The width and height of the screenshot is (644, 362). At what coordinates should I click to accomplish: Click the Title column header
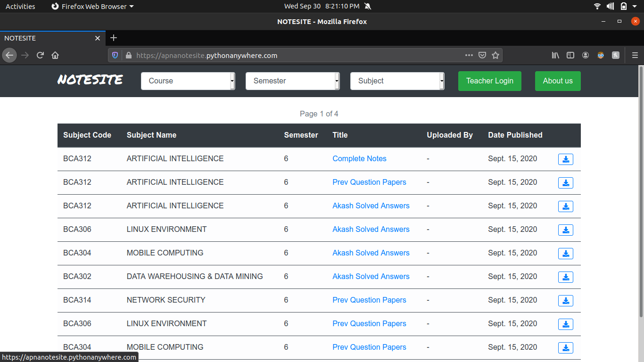[340, 135]
